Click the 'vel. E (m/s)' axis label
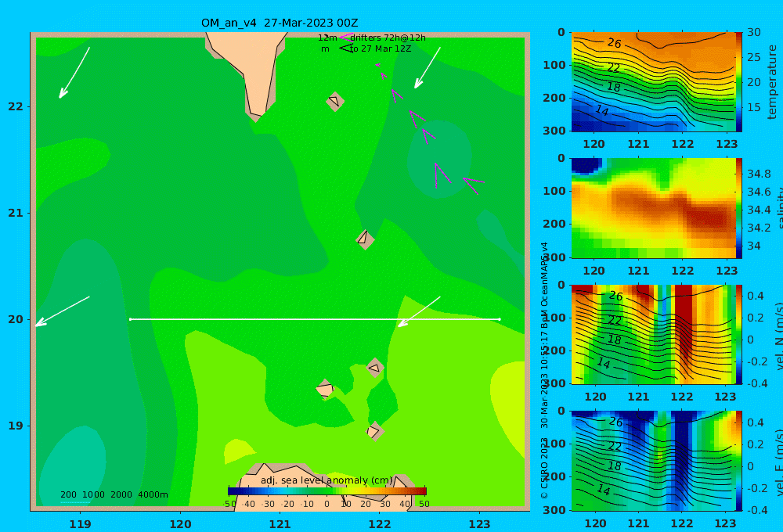 (x=778, y=462)
